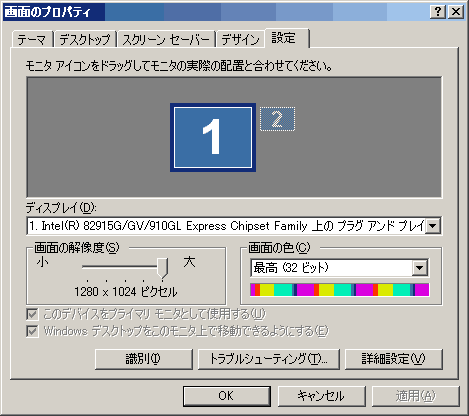The image size is (469, 416).
Task: Switch to the テーマ tab
Action: 32,40
